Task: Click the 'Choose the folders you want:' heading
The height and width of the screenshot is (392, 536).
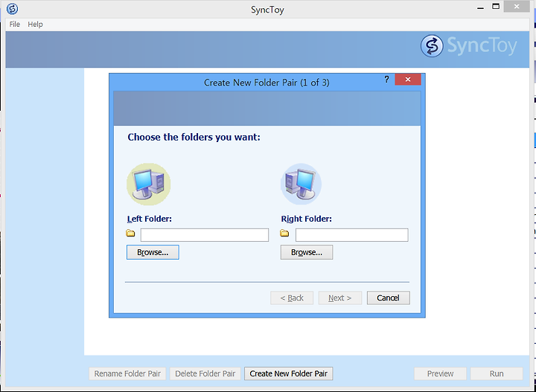Action: click(194, 138)
